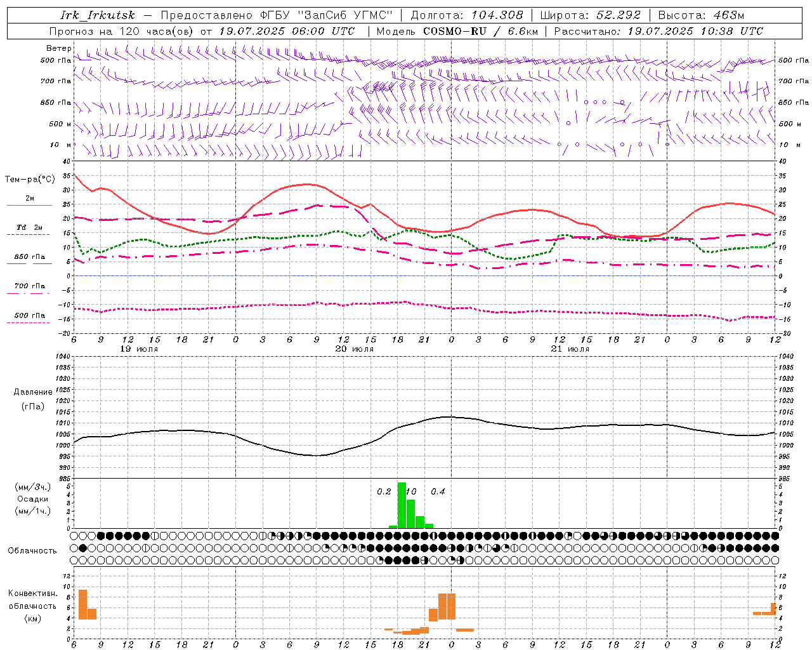Click the (гПа) unit label under Давление
This screenshot has height=650, width=812.
(x=33, y=406)
